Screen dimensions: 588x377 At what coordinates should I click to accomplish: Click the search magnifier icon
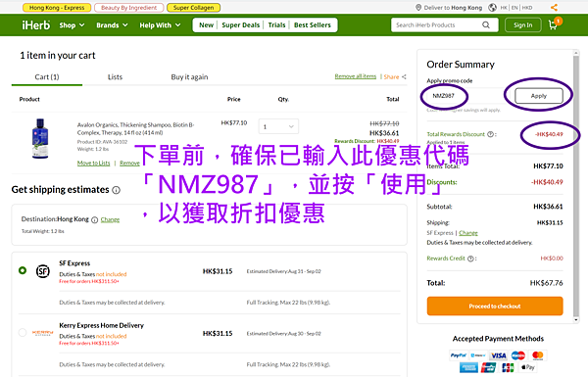(x=486, y=25)
